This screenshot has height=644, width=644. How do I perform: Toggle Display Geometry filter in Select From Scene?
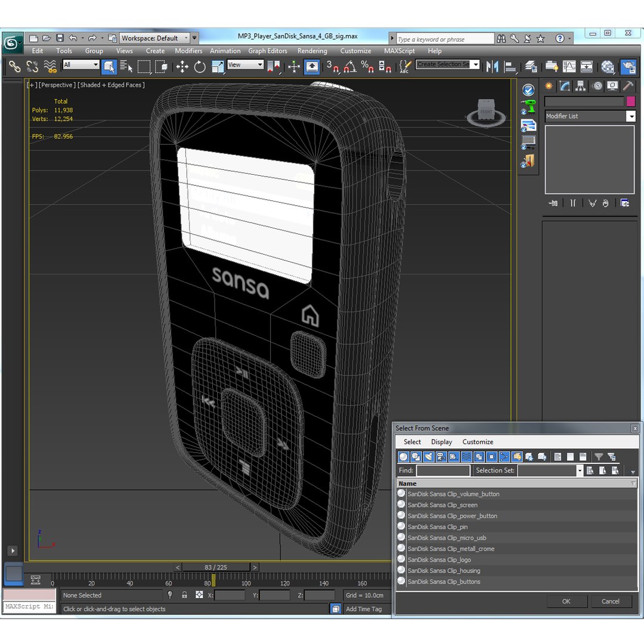point(403,457)
